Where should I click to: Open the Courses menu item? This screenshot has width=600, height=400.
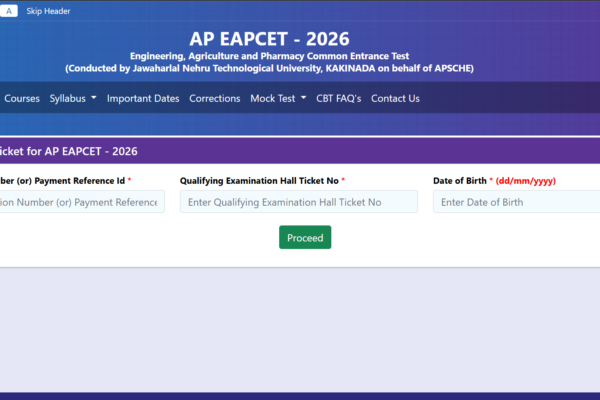(23, 98)
